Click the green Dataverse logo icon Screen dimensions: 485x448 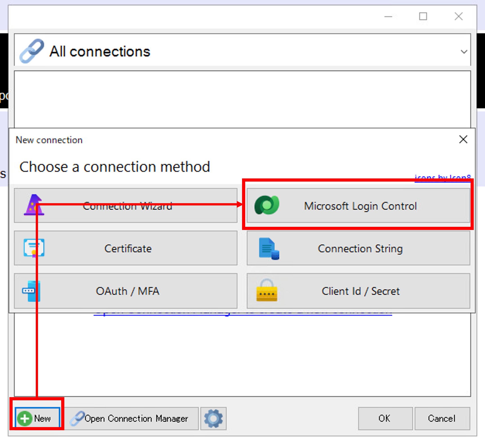pyautogui.click(x=267, y=205)
